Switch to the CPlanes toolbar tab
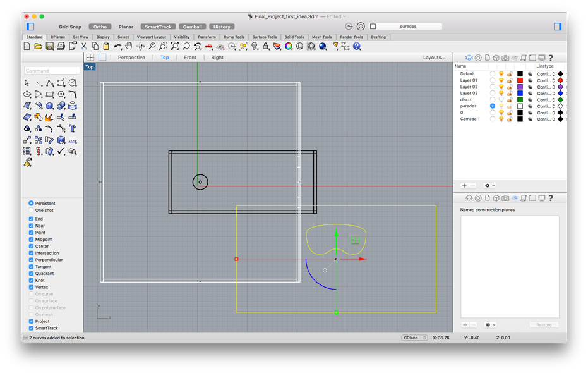 57,37
